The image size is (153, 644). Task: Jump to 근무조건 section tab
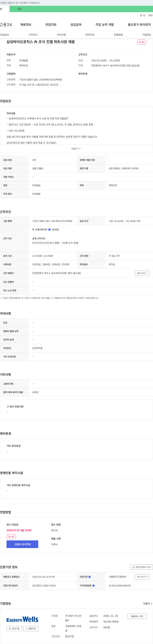click(x=33, y=35)
